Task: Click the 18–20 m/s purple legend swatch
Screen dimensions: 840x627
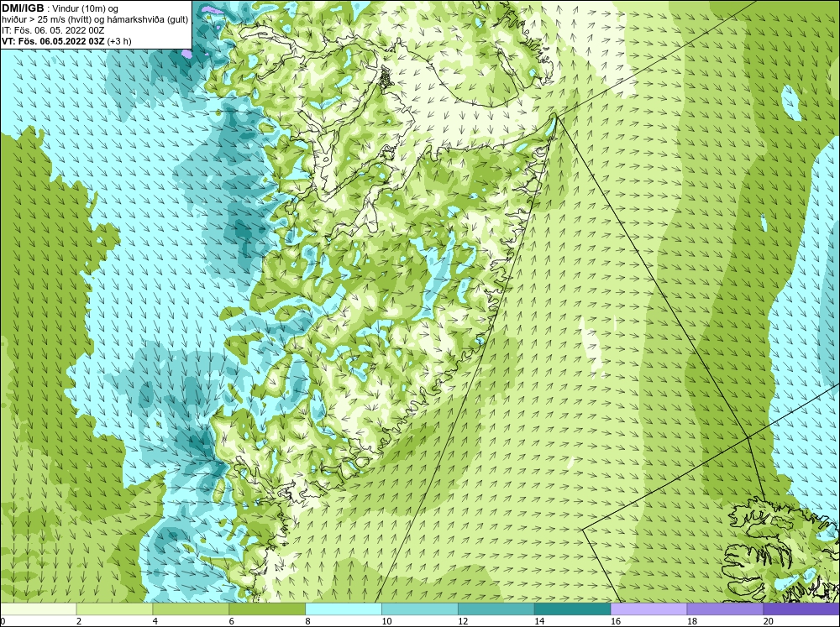Action: click(725, 609)
